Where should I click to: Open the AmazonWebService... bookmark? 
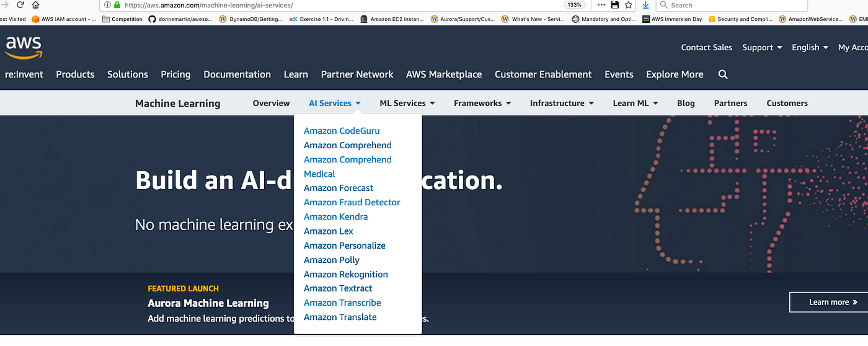point(812,19)
